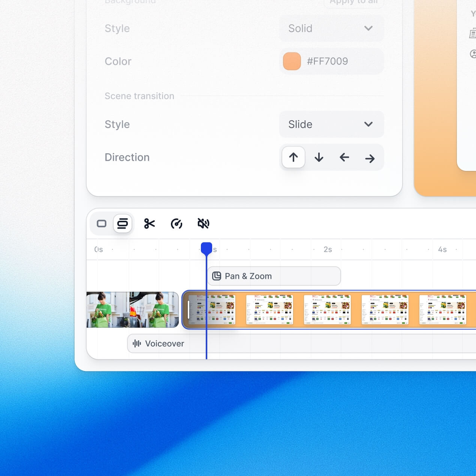This screenshot has width=476, height=476.
Task: Click the Pan & Zoom clip icon
Action: coord(217,276)
